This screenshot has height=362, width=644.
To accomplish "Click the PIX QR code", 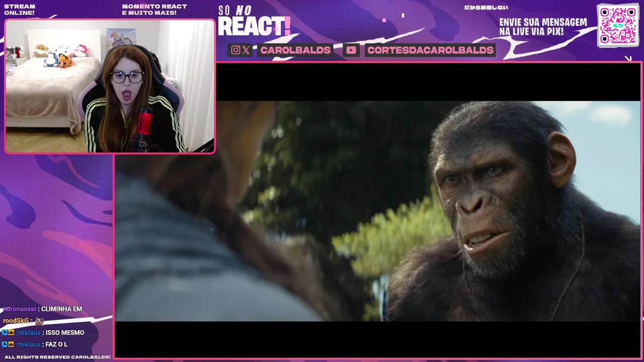I will coord(618,25).
